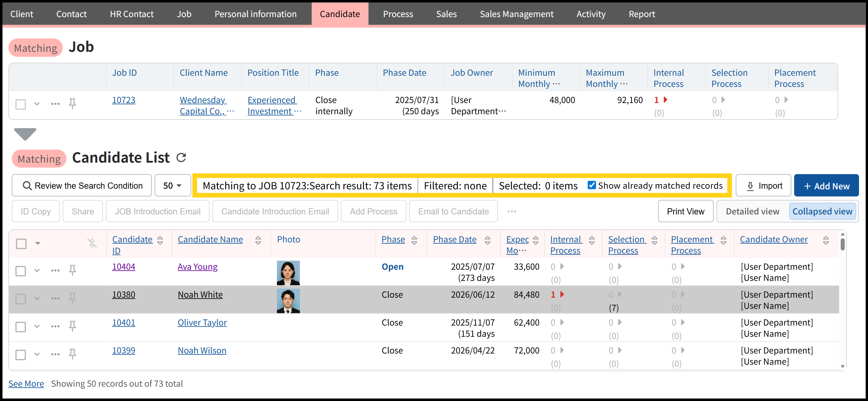Screen dimensions: 868x401
Task: Open the Sales Management tab
Action: coord(516,14)
